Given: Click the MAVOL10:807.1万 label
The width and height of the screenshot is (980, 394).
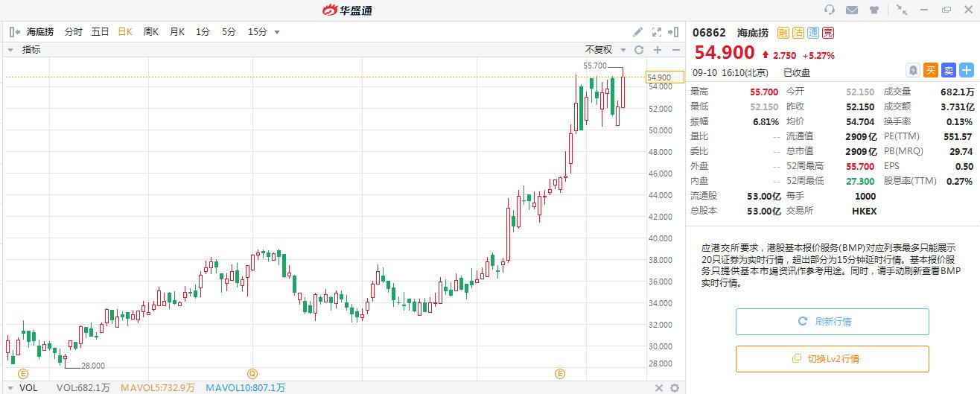Looking at the screenshot, I should 245,388.
